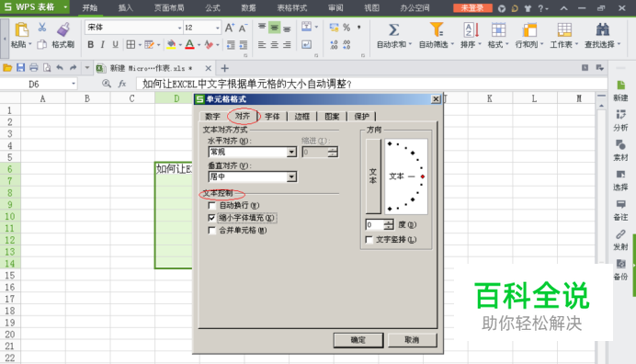
Task: Expand the quick access toolbar dropdown arrow
Action: (x=86, y=68)
